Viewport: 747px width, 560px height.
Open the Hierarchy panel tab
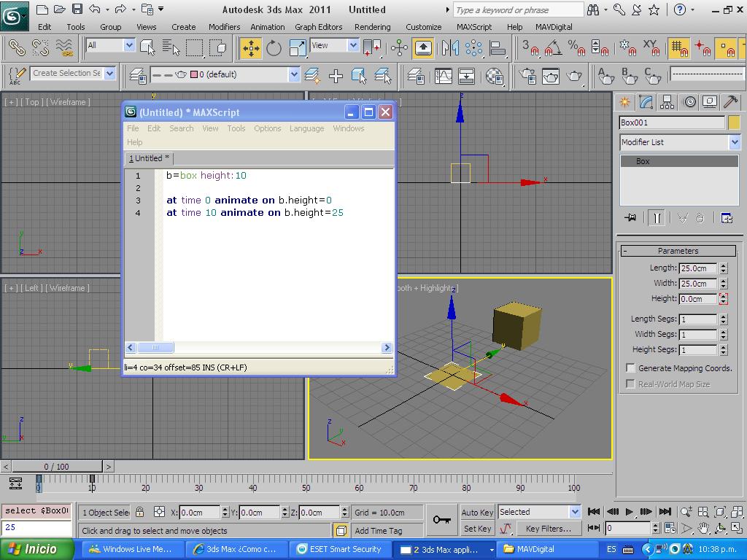point(667,102)
